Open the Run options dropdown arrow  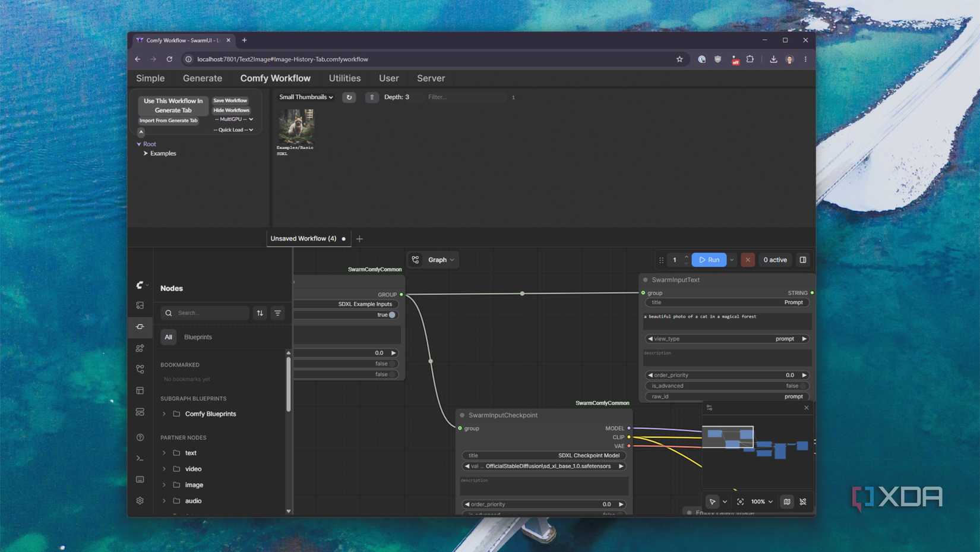click(x=732, y=260)
